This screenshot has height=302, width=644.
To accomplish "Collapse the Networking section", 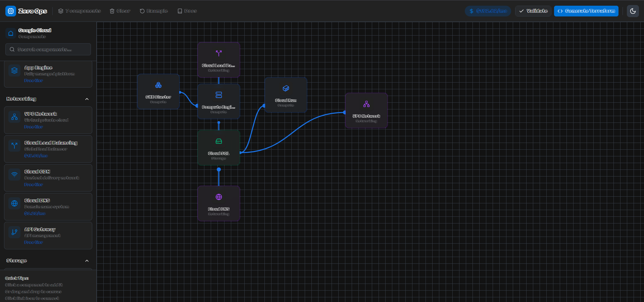I will pos(87,99).
